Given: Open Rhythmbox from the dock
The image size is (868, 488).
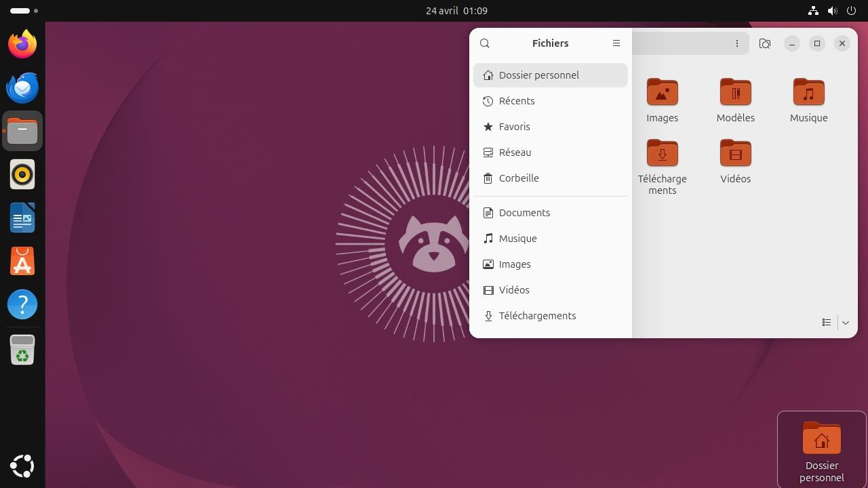Looking at the screenshot, I should pyautogui.click(x=22, y=174).
